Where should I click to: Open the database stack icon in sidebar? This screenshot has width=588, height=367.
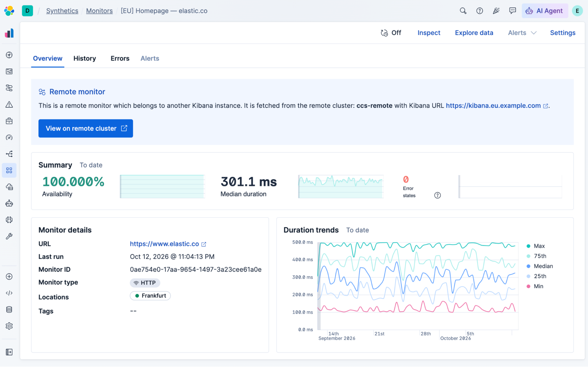[9, 309]
